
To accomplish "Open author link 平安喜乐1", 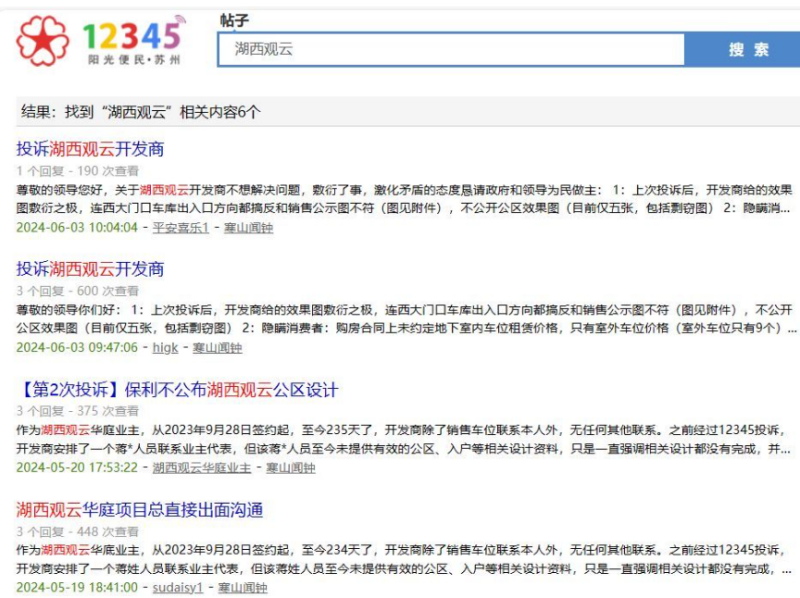I will pos(181,228).
